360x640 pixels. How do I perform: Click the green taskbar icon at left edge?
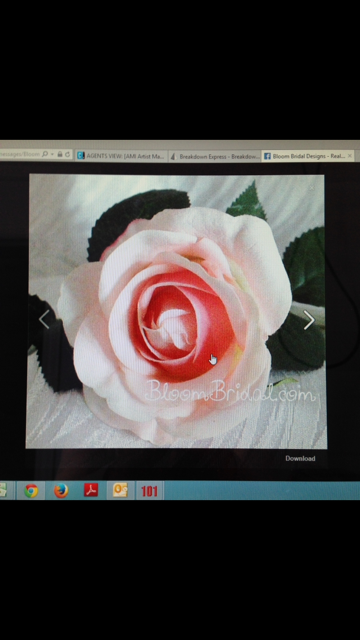click(3, 490)
